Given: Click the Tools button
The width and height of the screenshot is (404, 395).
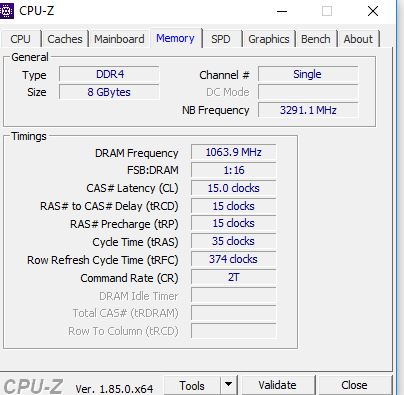Looking at the screenshot, I should click(192, 385).
